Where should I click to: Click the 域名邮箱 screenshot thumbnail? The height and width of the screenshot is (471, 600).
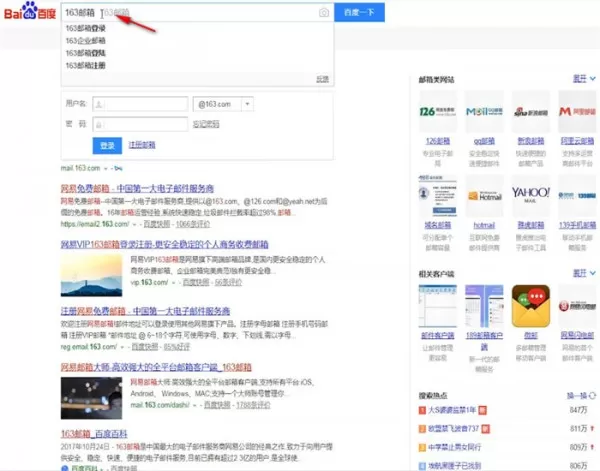pos(437,196)
